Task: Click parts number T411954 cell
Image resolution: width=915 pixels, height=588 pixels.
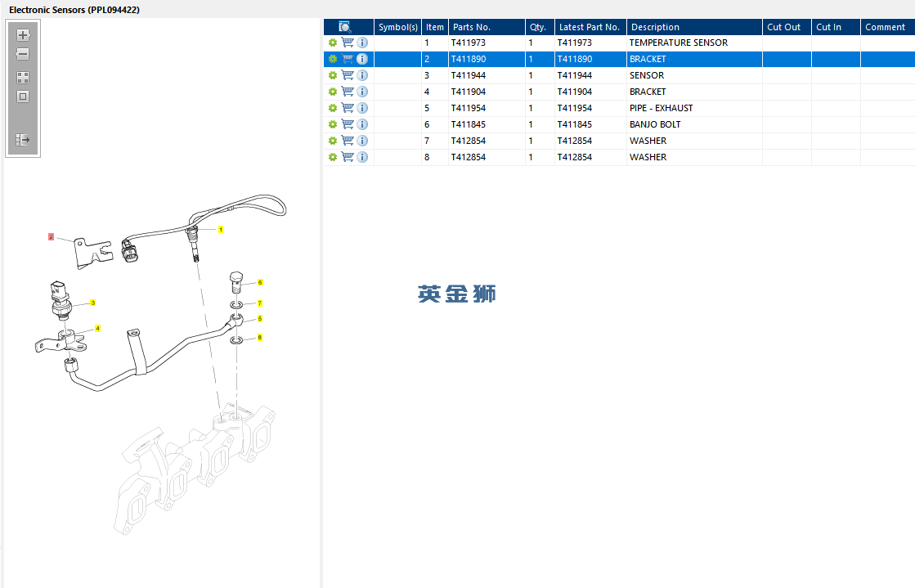Action: point(487,108)
